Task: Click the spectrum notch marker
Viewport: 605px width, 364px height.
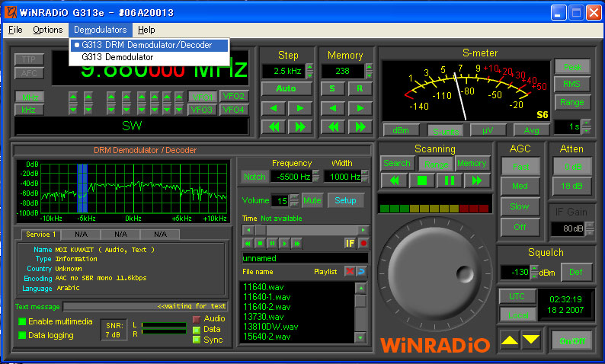Action: 82,188
